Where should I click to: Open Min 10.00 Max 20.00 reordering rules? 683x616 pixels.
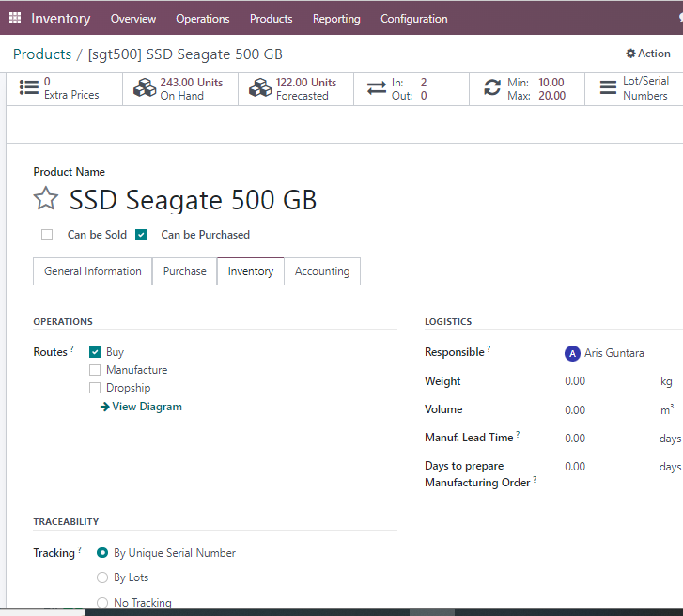click(527, 89)
